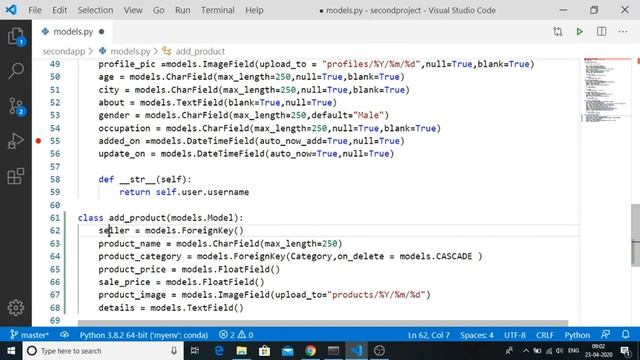This screenshot has width=640, height=360.
Task: Open the Run menu
Action: [x=182, y=10]
